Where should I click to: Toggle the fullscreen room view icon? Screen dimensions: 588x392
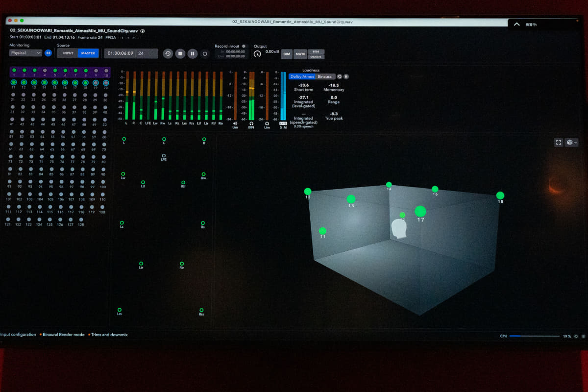(559, 142)
